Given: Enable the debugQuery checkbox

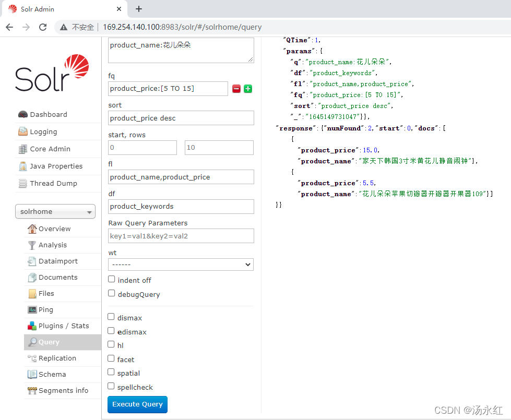Looking at the screenshot, I should click(111, 293).
